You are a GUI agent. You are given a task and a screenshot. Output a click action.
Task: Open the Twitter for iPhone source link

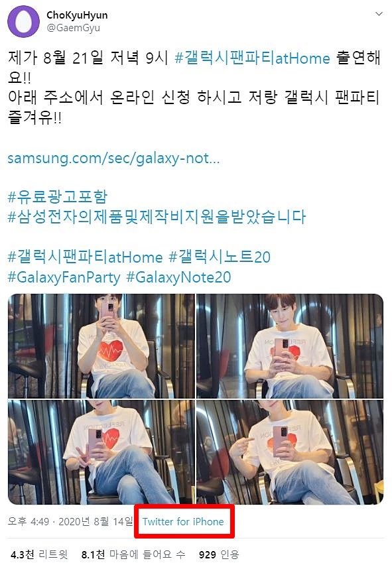tap(183, 521)
